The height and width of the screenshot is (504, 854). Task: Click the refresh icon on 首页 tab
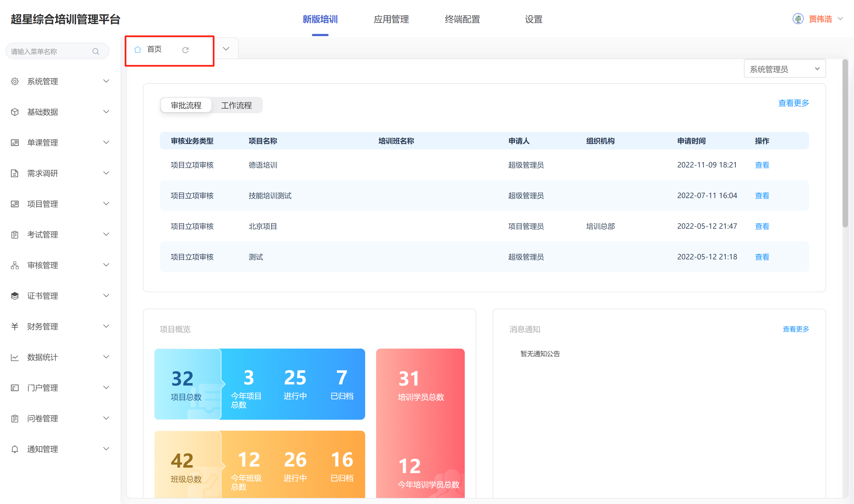click(x=185, y=50)
